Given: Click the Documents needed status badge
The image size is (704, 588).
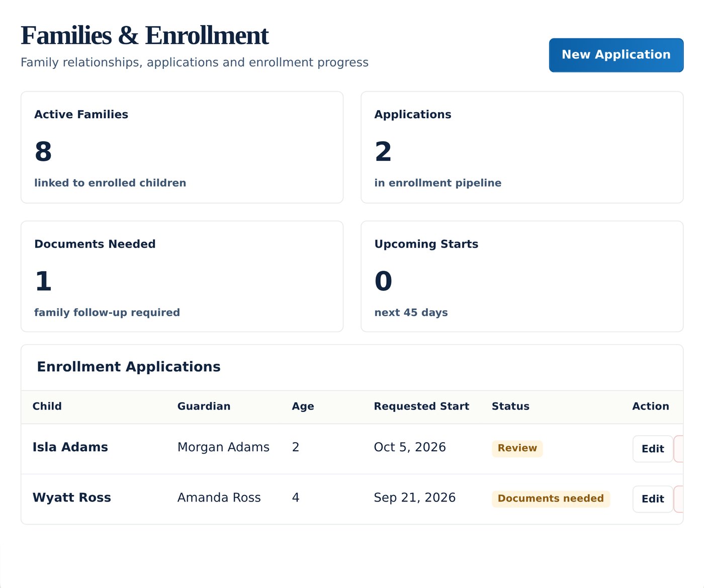Looking at the screenshot, I should (551, 498).
